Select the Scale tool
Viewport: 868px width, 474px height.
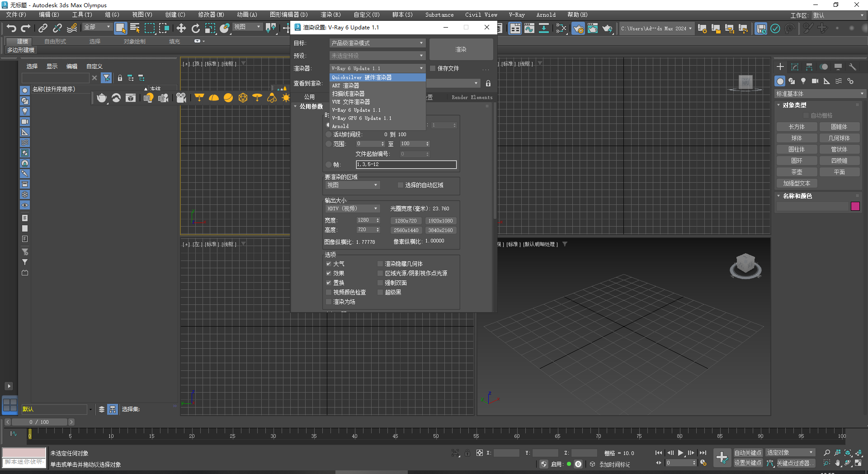(210, 28)
